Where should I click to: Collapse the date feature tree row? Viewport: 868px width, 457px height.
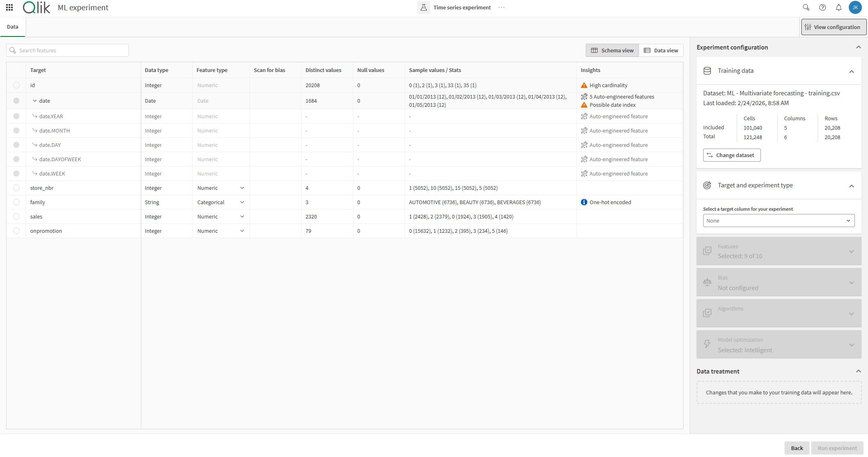(x=34, y=101)
